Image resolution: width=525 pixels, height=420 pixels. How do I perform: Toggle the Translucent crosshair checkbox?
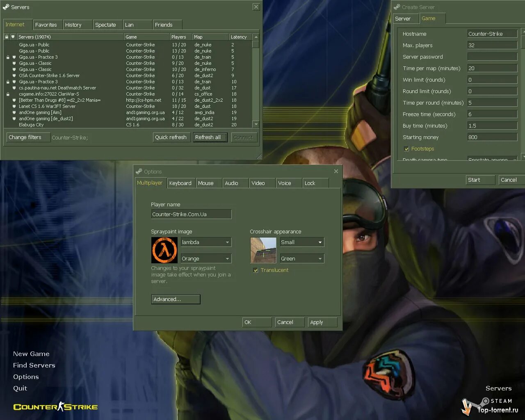tap(256, 270)
